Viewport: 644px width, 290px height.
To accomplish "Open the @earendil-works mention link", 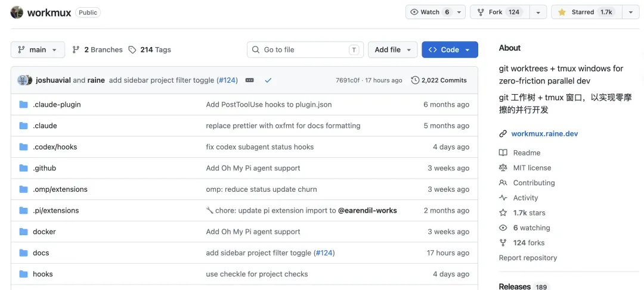I will coord(367,210).
